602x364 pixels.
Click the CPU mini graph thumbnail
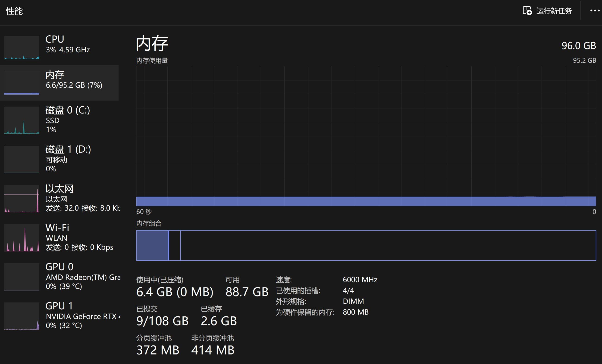[x=22, y=48]
